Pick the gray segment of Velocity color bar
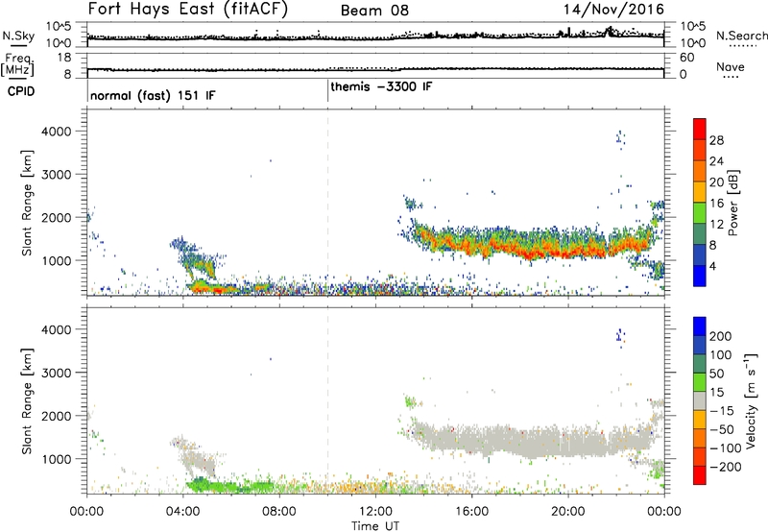Viewport: 768px width, 532px height. click(x=700, y=400)
